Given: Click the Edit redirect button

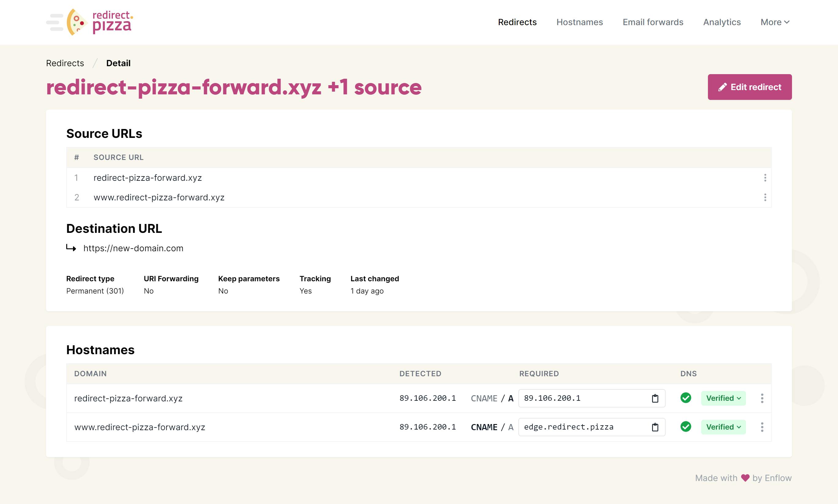Looking at the screenshot, I should (749, 87).
